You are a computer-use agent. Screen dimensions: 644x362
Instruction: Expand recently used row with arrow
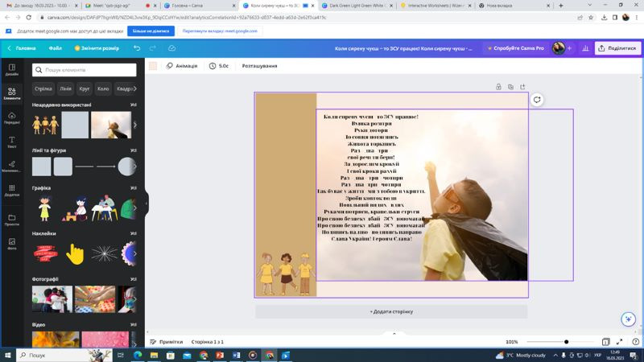click(x=134, y=125)
